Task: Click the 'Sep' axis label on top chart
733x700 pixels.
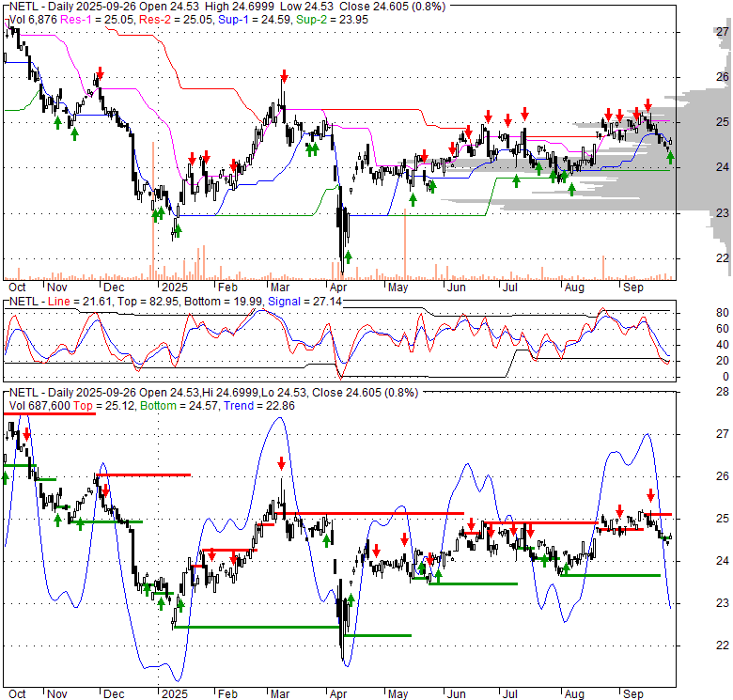Action: (633, 287)
